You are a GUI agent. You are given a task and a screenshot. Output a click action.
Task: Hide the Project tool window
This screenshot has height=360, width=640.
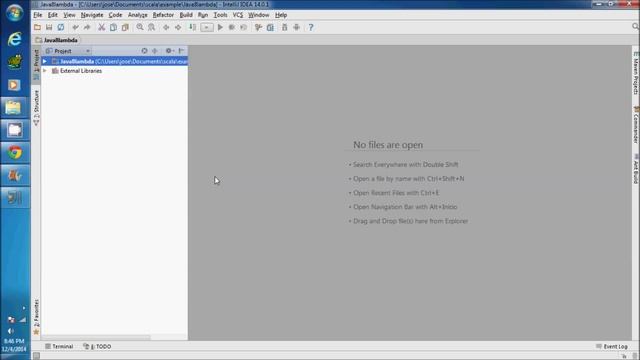182,51
